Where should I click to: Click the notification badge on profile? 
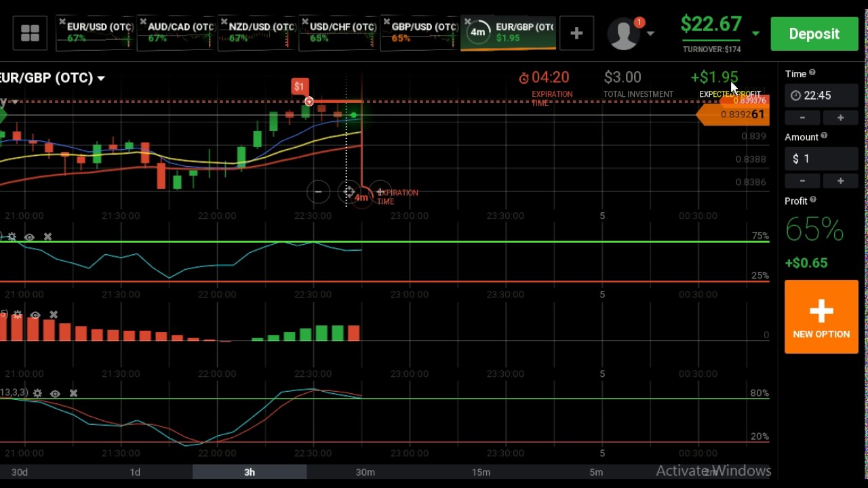639,22
